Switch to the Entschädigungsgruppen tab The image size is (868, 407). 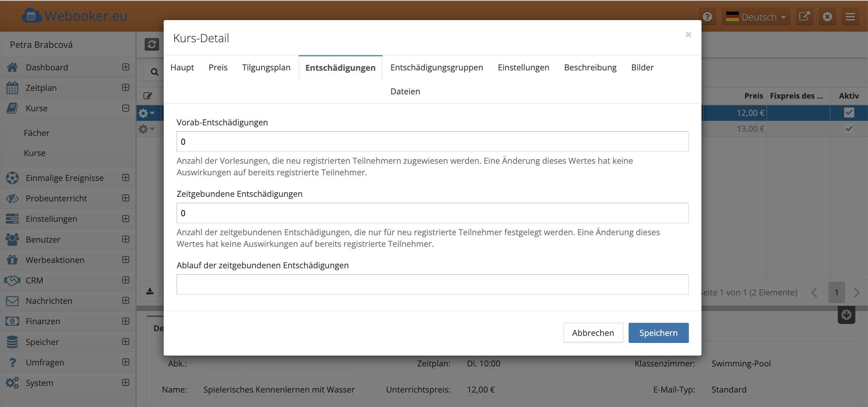[x=436, y=67]
